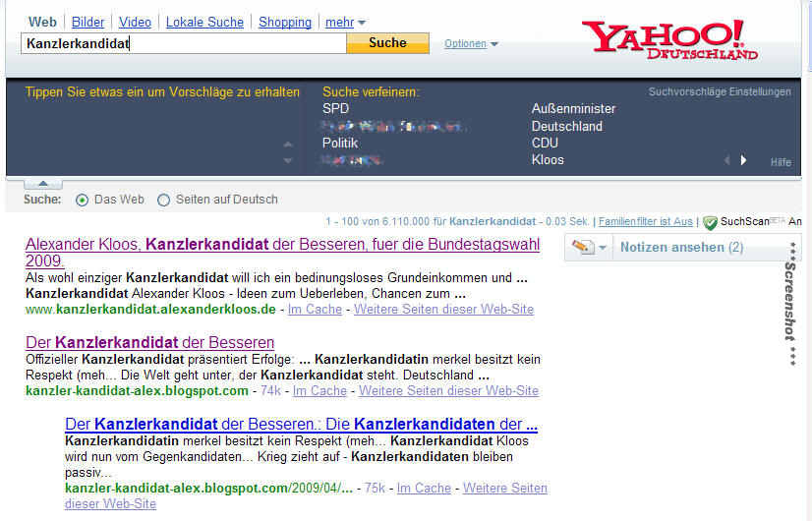Viewport: 812px width, 521px height.
Task: Click the pencil note icon
Action: pos(582,247)
